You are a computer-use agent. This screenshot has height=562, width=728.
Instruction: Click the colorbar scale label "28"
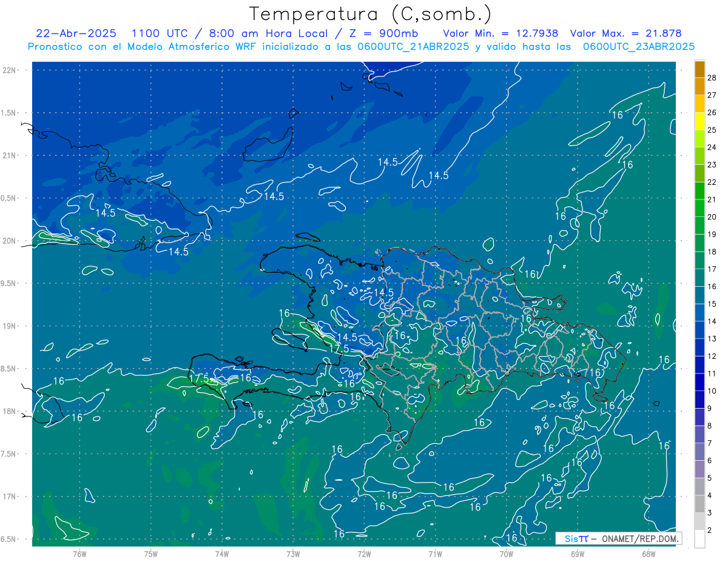(x=712, y=78)
